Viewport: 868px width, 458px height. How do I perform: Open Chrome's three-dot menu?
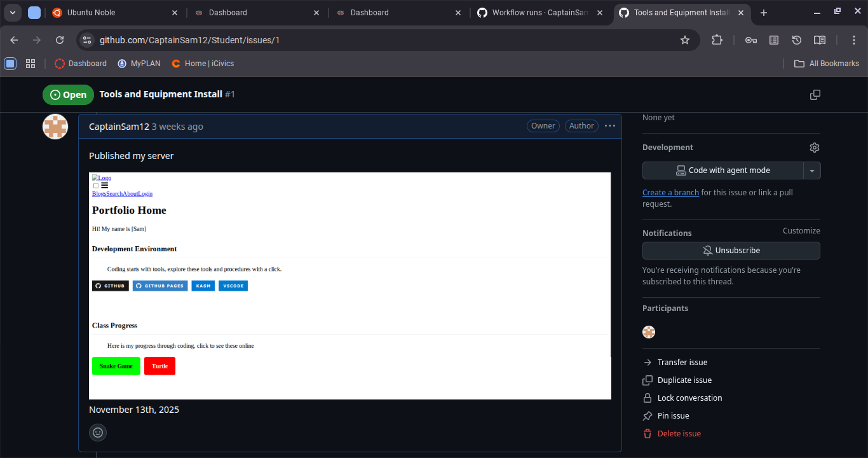pyautogui.click(x=854, y=40)
